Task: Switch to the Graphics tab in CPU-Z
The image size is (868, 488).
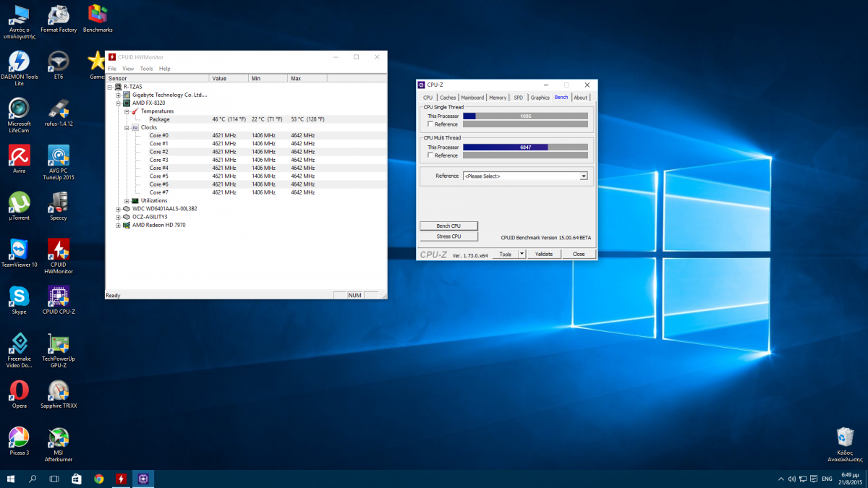Action: tap(540, 98)
